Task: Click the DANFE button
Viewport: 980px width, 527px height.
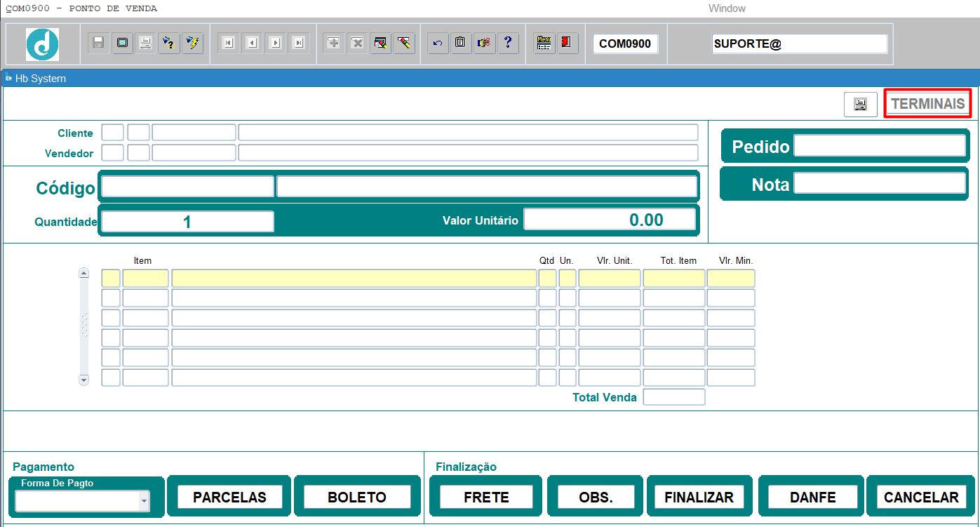Action: click(x=812, y=498)
